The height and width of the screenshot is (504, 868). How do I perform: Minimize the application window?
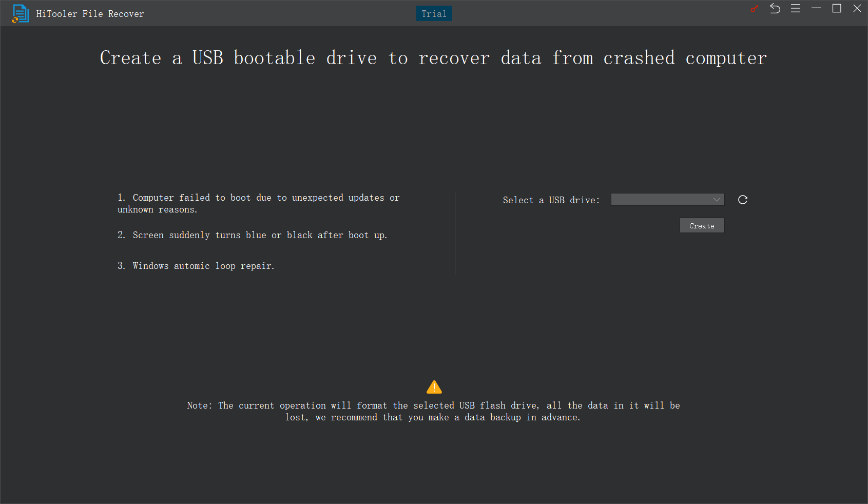(x=816, y=8)
